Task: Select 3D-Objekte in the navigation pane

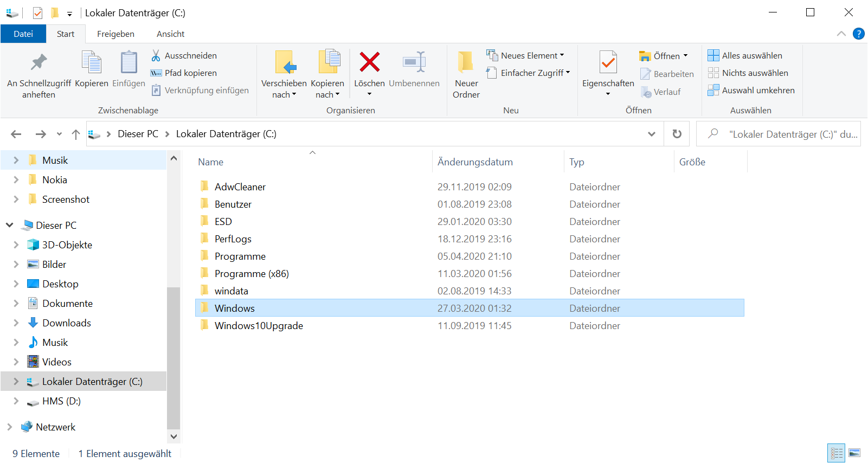Action: (67, 245)
